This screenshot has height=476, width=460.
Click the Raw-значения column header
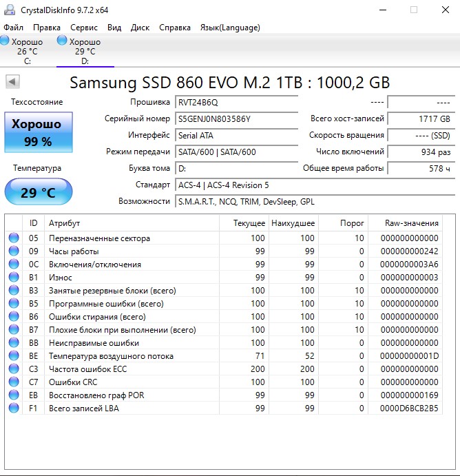tap(406, 223)
